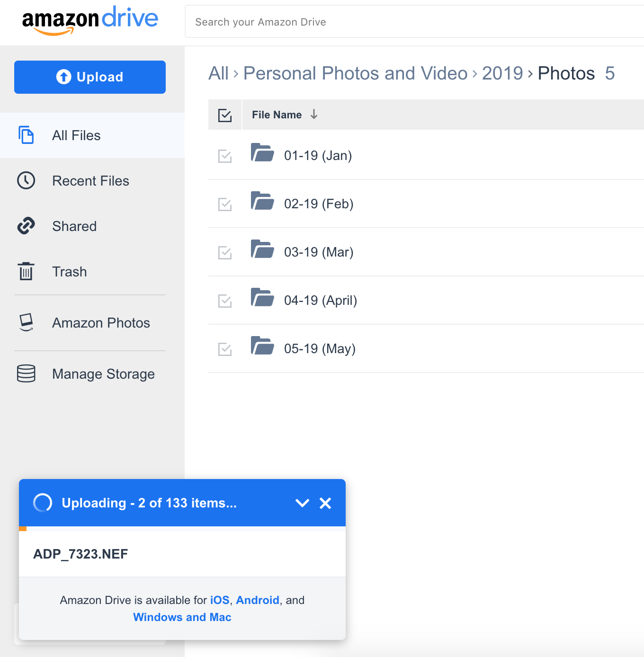
Task: Click the Photos current folder title
Action: [x=566, y=73]
